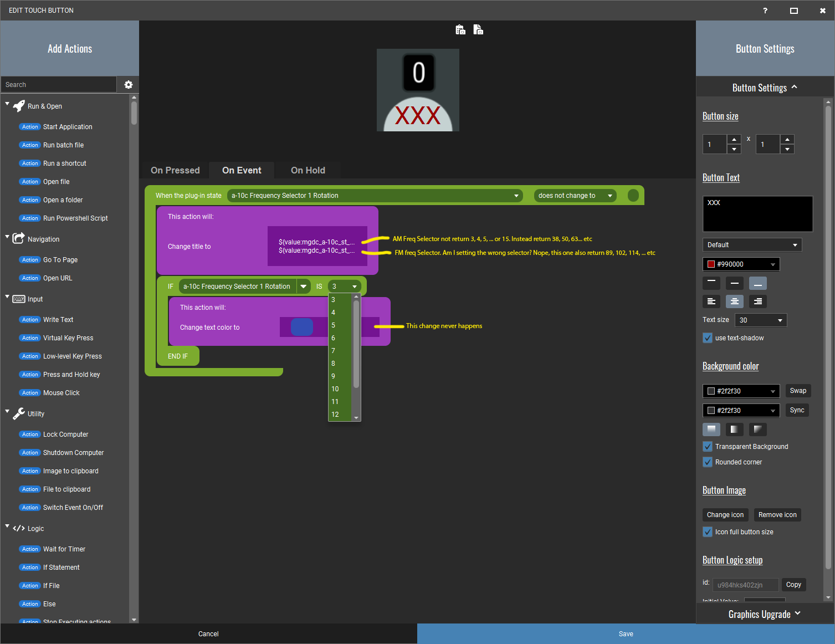Align button text center
The height and width of the screenshot is (644, 835).
(735, 301)
